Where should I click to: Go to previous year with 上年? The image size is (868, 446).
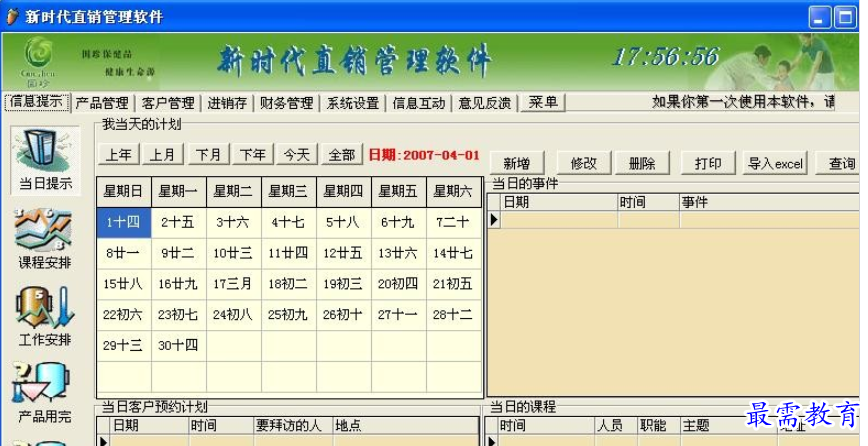pyautogui.click(x=119, y=154)
